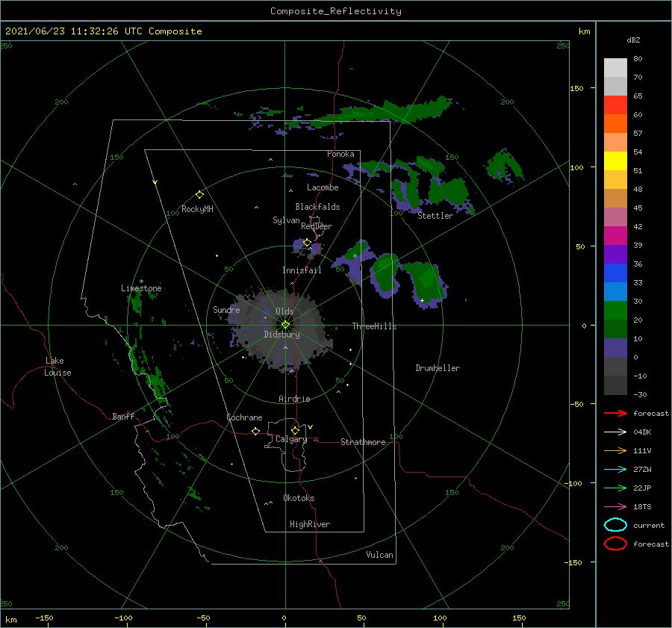
Task: Click the ThreeHills label
Action: 375,326
